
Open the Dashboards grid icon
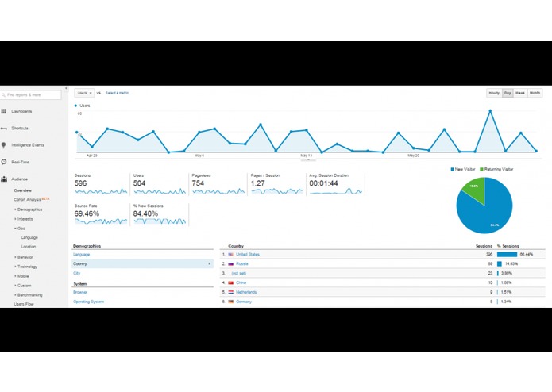coord(4,111)
